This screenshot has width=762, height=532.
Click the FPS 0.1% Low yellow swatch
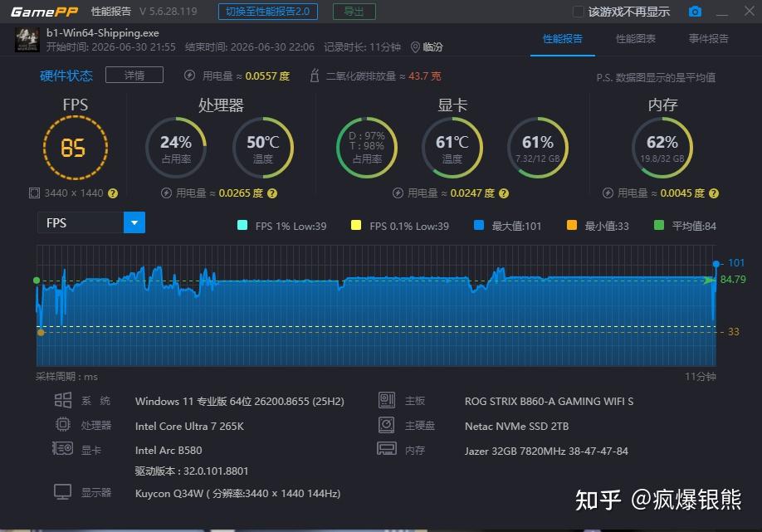[x=356, y=225]
